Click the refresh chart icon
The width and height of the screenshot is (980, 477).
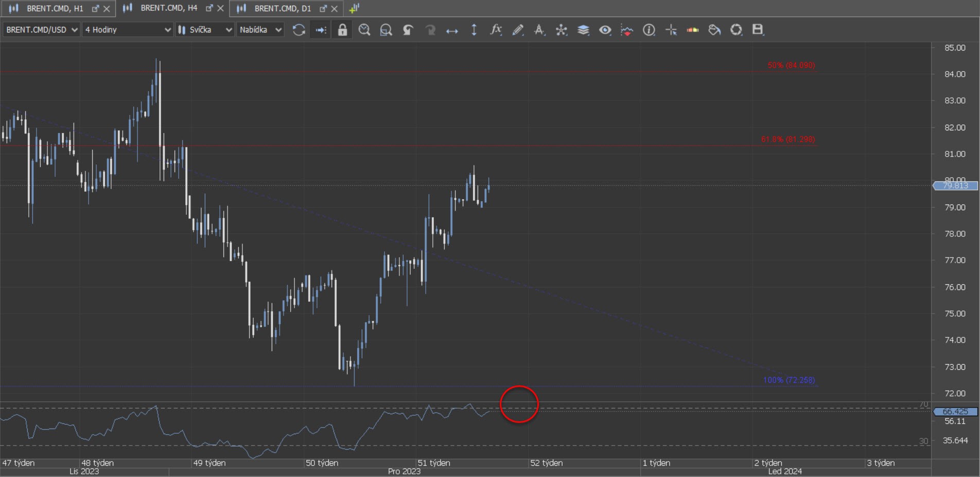coord(299,30)
